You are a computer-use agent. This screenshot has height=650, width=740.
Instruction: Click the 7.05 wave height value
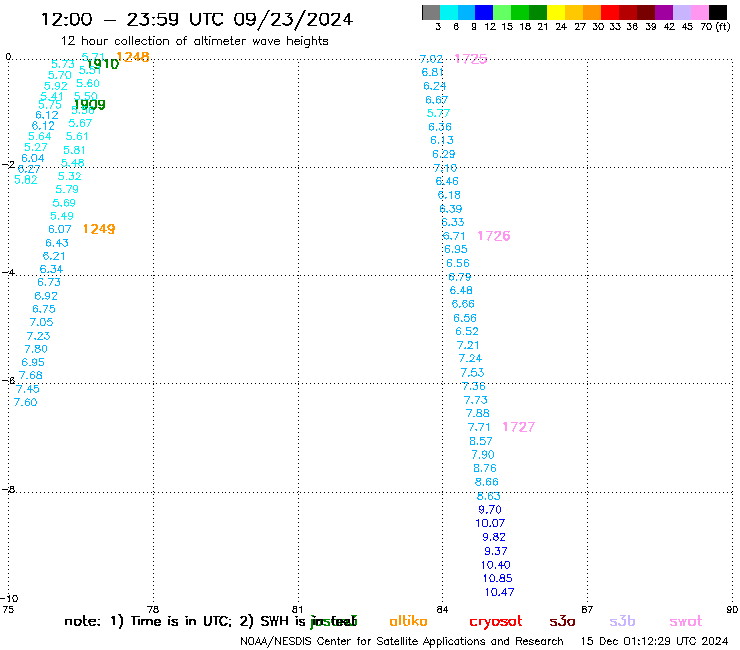pyautogui.click(x=42, y=322)
